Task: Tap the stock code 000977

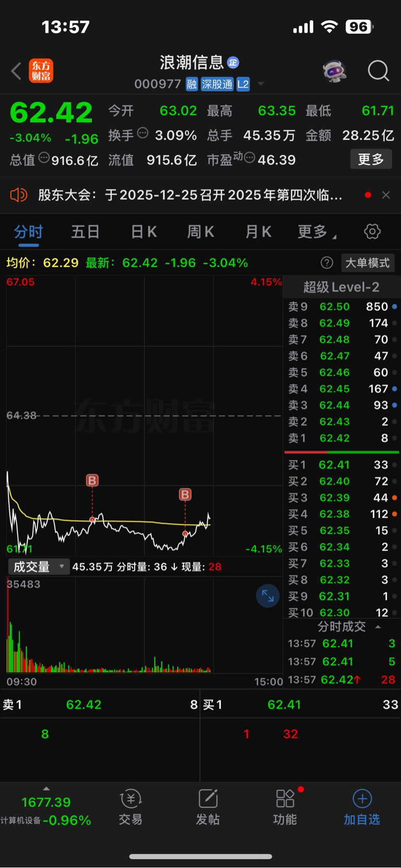Action: click(x=158, y=84)
